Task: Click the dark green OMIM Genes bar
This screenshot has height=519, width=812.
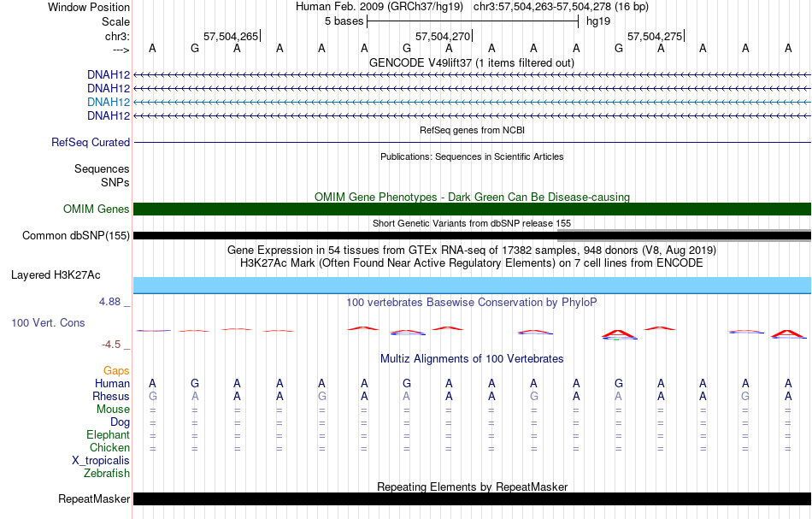Action: [x=472, y=209]
